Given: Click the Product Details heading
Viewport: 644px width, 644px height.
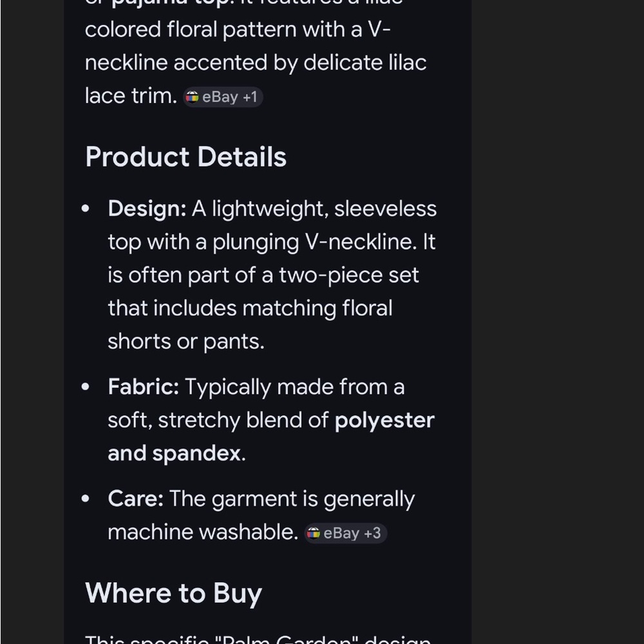Looking at the screenshot, I should click(185, 157).
